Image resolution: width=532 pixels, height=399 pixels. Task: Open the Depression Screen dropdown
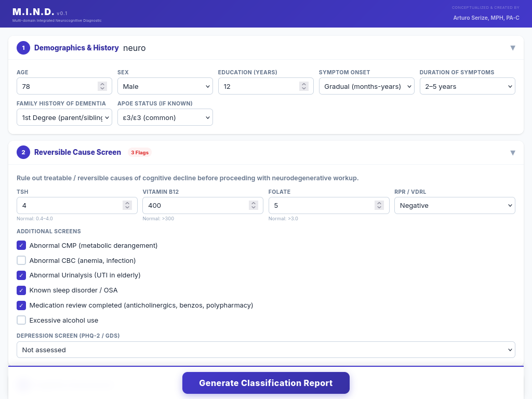coord(265,350)
